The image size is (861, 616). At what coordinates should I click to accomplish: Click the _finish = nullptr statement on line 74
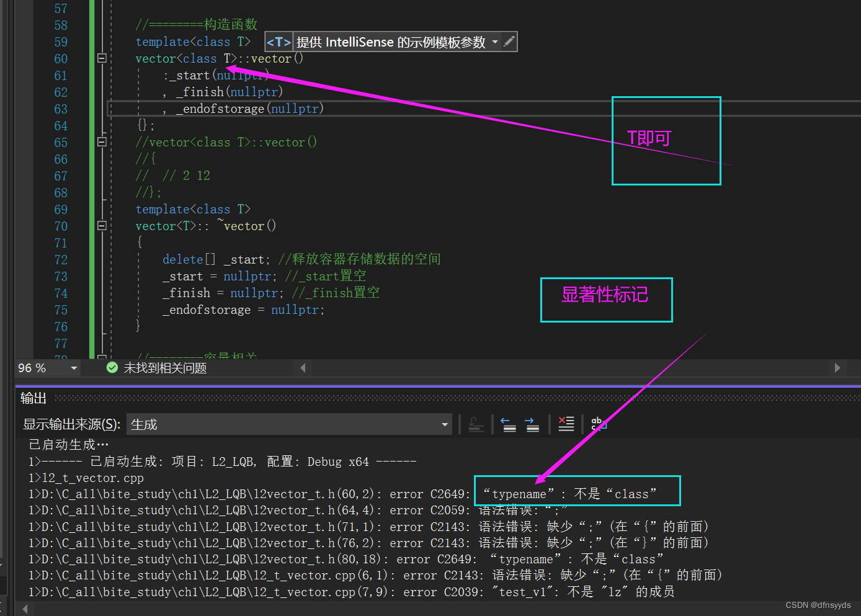pos(223,293)
